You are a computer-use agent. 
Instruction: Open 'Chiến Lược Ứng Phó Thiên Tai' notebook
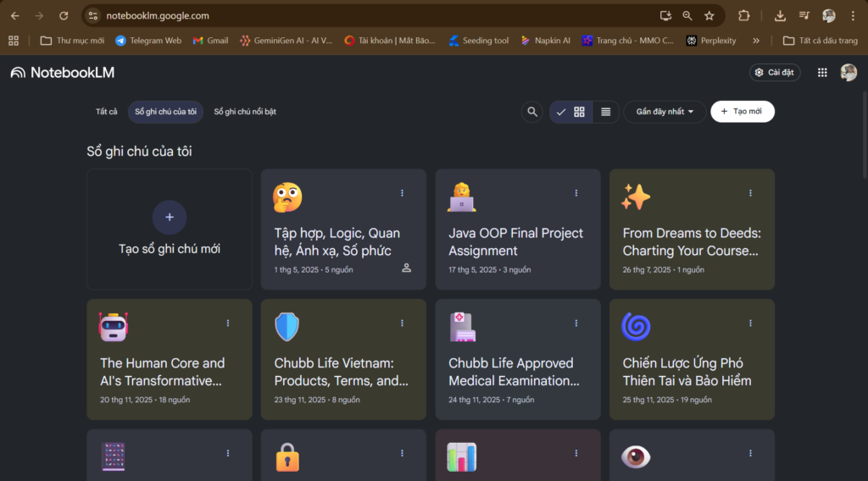point(687,372)
